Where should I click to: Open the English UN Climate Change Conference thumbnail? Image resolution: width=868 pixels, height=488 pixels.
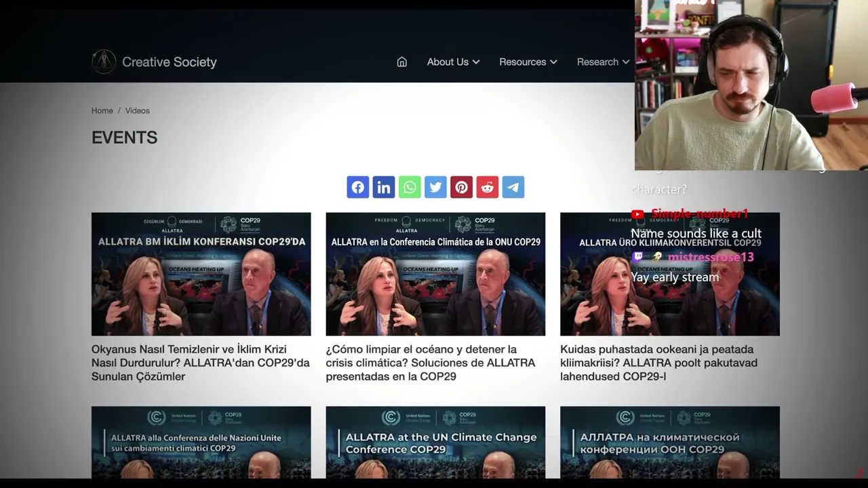point(435,442)
